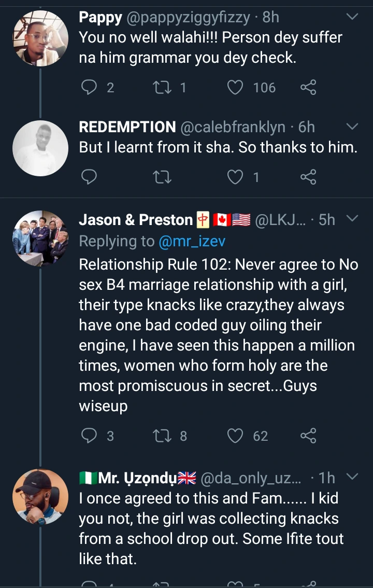Retweet Pappy's tweet
Viewport: 373px width, 588px height.
163,88
